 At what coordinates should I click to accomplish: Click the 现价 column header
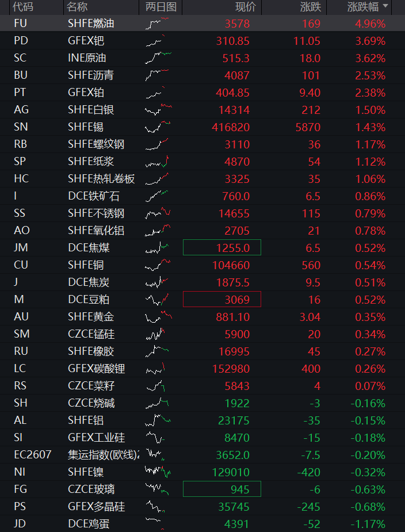[246, 6]
